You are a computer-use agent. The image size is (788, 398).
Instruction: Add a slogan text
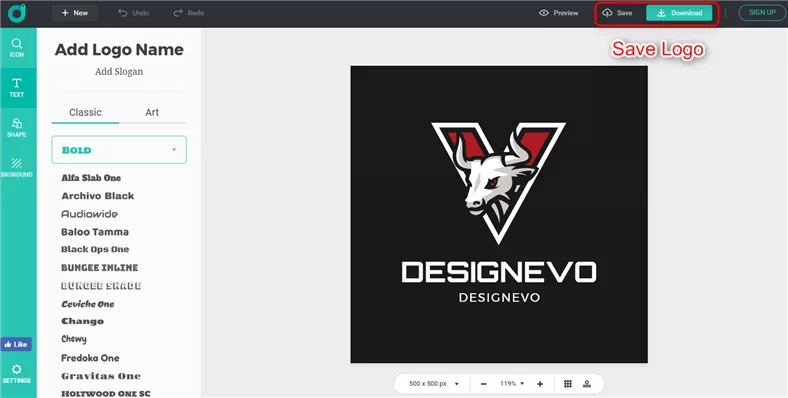pyautogui.click(x=119, y=72)
